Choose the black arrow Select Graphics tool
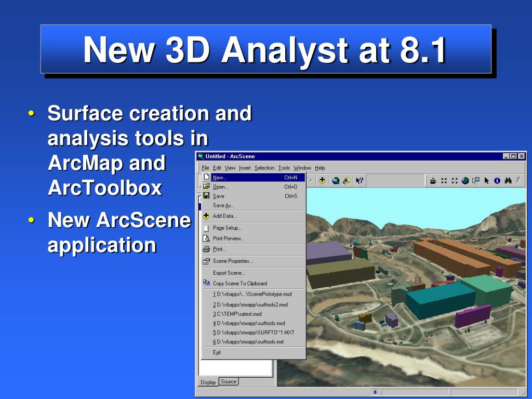532x399 pixels. pyautogui.click(x=486, y=181)
